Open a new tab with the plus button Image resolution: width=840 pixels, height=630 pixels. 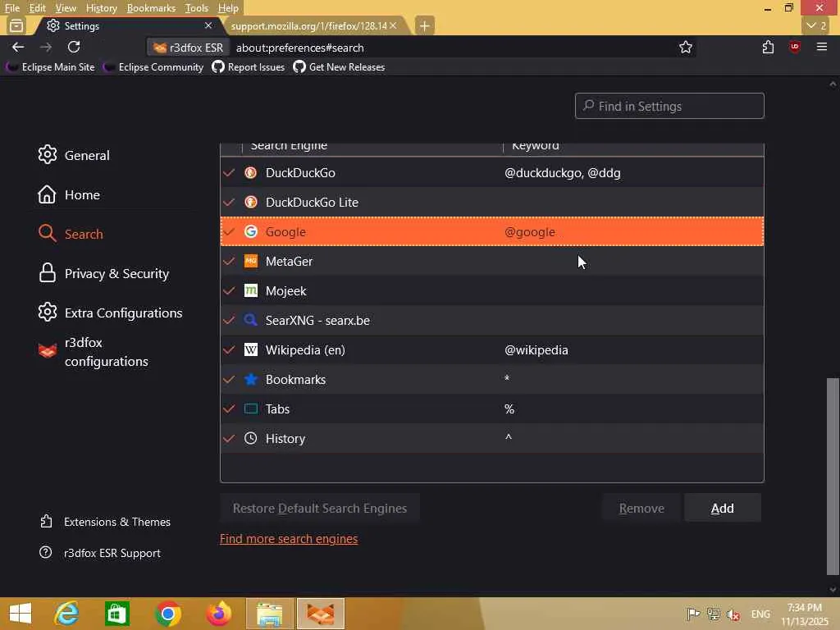tap(424, 25)
